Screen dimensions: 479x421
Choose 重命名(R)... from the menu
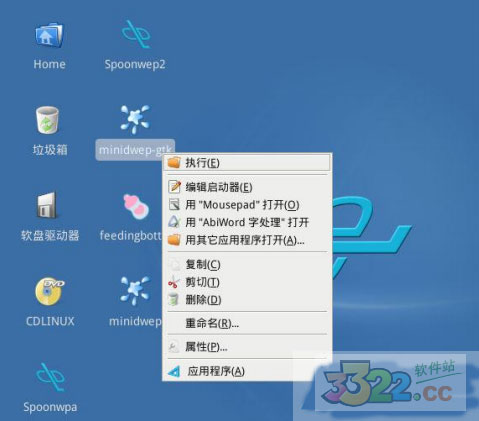pyautogui.click(x=247, y=323)
